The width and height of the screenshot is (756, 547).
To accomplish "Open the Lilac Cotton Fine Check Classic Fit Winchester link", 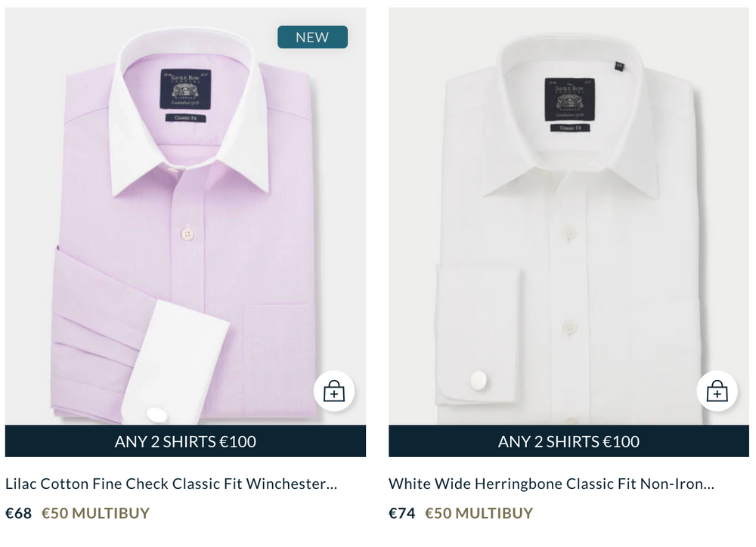I will pyautogui.click(x=171, y=484).
